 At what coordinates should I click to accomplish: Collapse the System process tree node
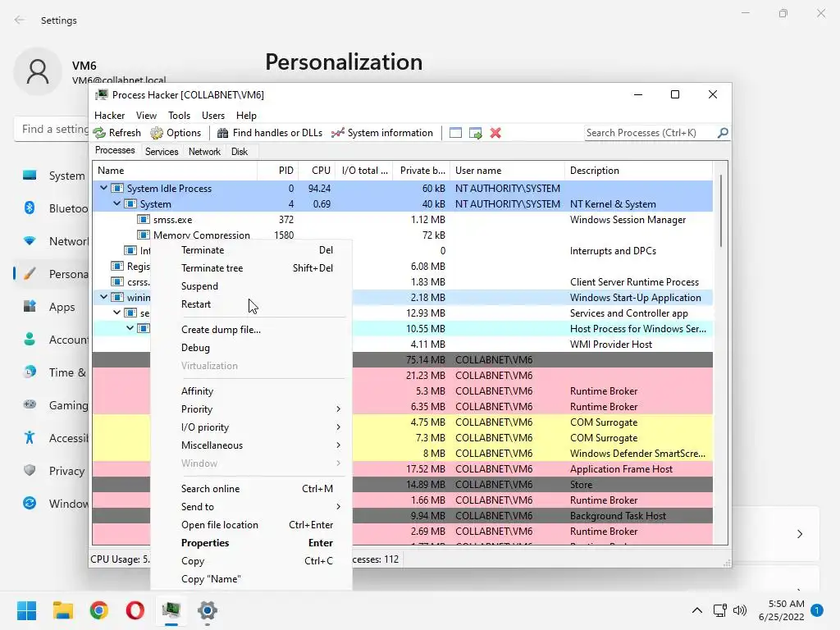click(x=116, y=203)
